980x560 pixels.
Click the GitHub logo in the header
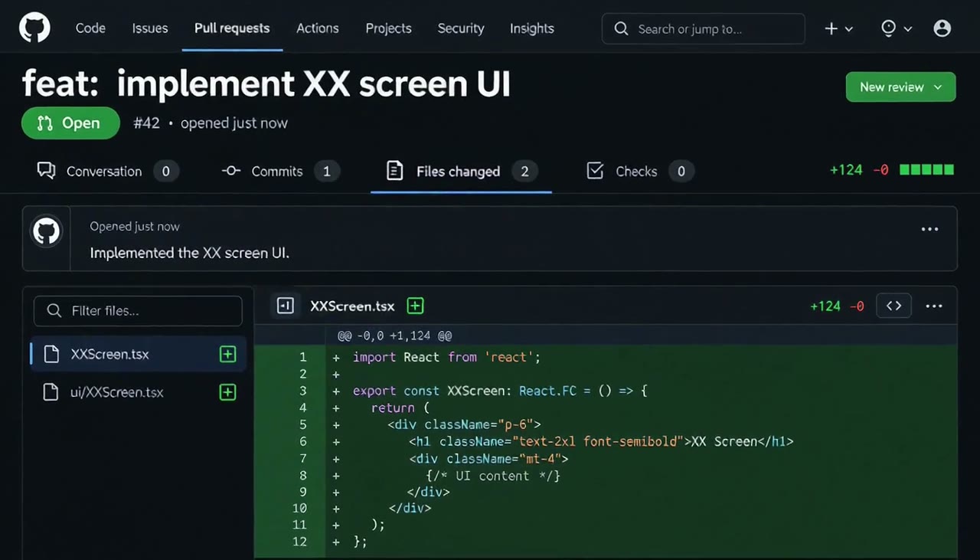click(34, 28)
